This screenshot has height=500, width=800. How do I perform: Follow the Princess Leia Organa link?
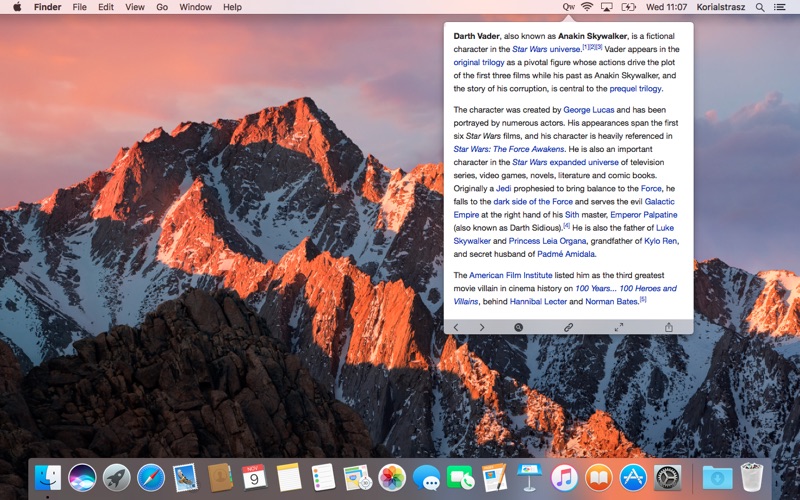[547, 241]
